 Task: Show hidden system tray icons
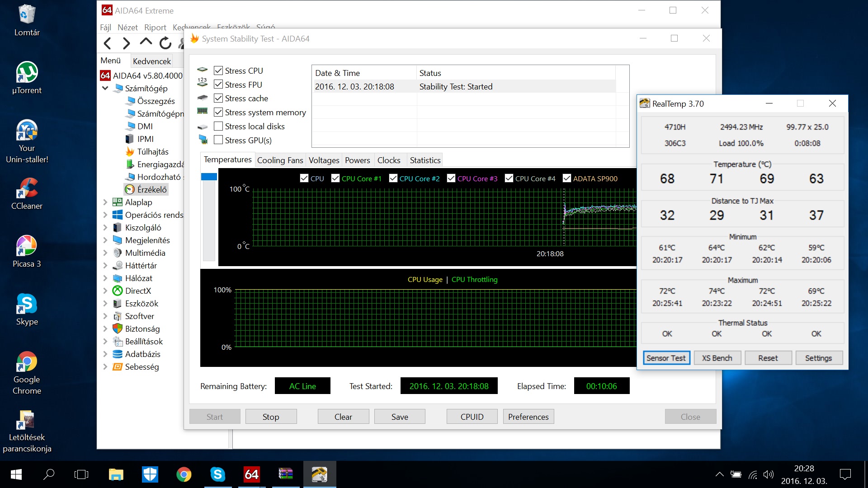[x=720, y=474]
